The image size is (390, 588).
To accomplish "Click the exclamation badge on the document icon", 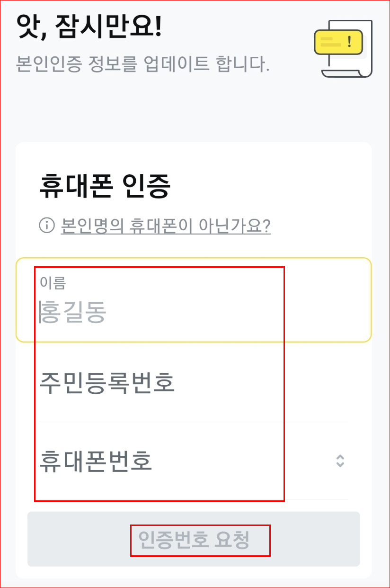I will click(x=350, y=42).
